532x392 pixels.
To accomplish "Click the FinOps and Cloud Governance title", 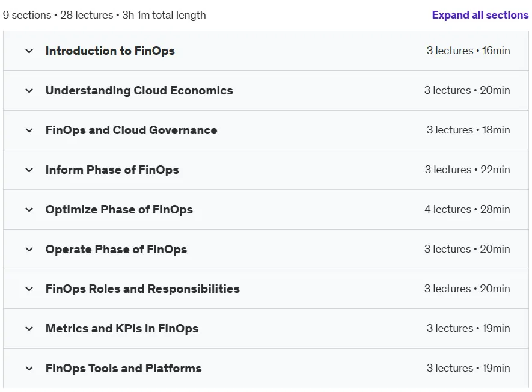I will (x=131, y=130).
